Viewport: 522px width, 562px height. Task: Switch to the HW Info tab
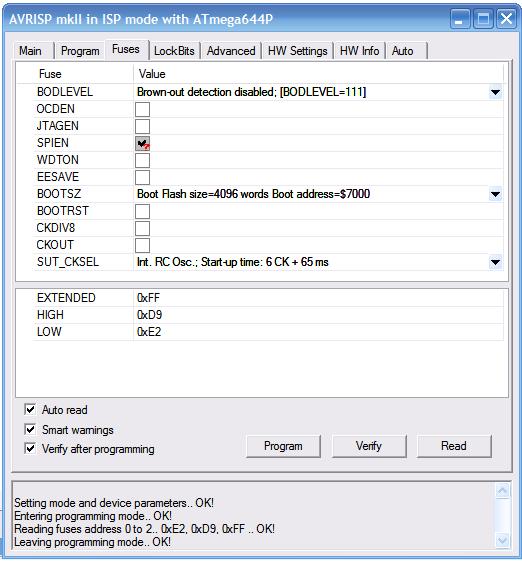click(x=360, y=51)
